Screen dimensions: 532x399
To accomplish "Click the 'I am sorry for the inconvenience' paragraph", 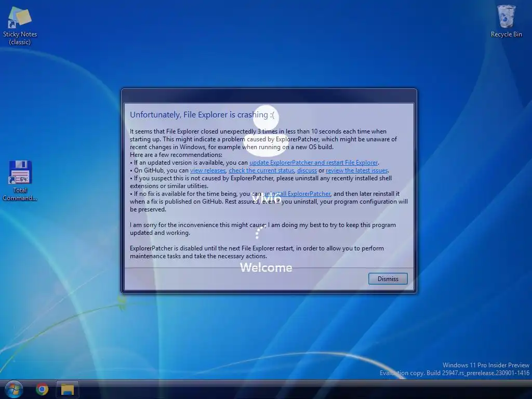I will [262, 229].
